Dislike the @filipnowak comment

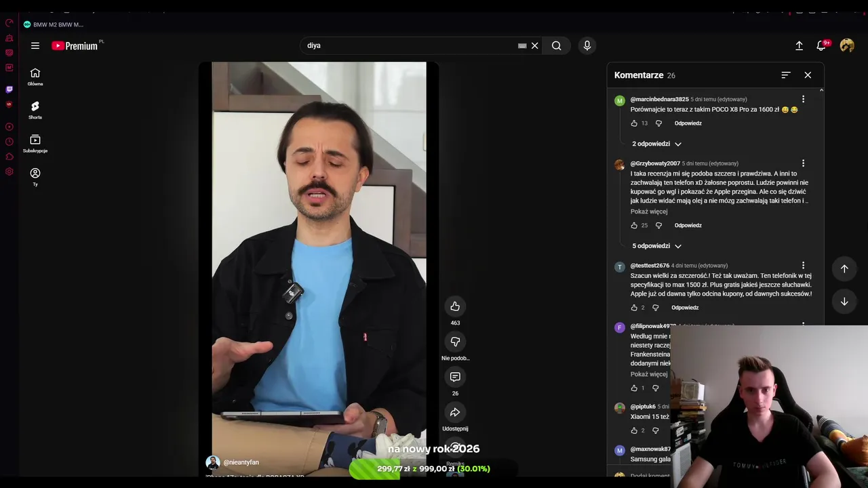click(655, 388)
